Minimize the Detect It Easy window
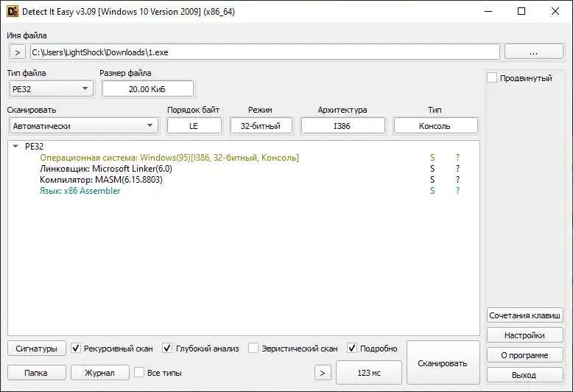The image size is (573, 392). pos(488,11)
